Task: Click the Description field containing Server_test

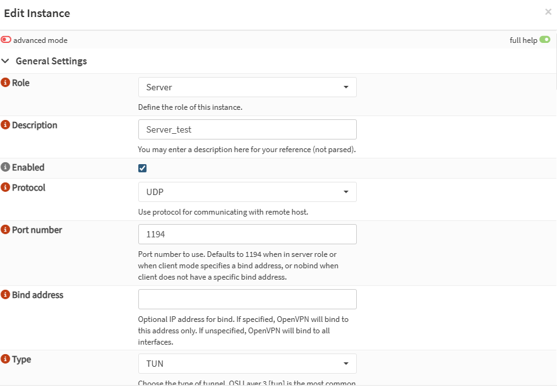Action: click(x=247, y=129)
